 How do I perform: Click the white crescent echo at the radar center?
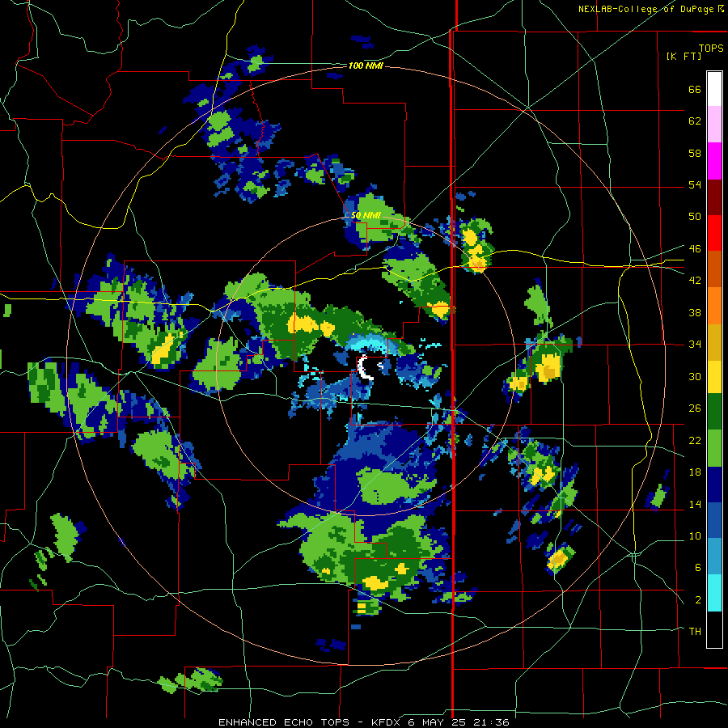click(x=365, y=368)
